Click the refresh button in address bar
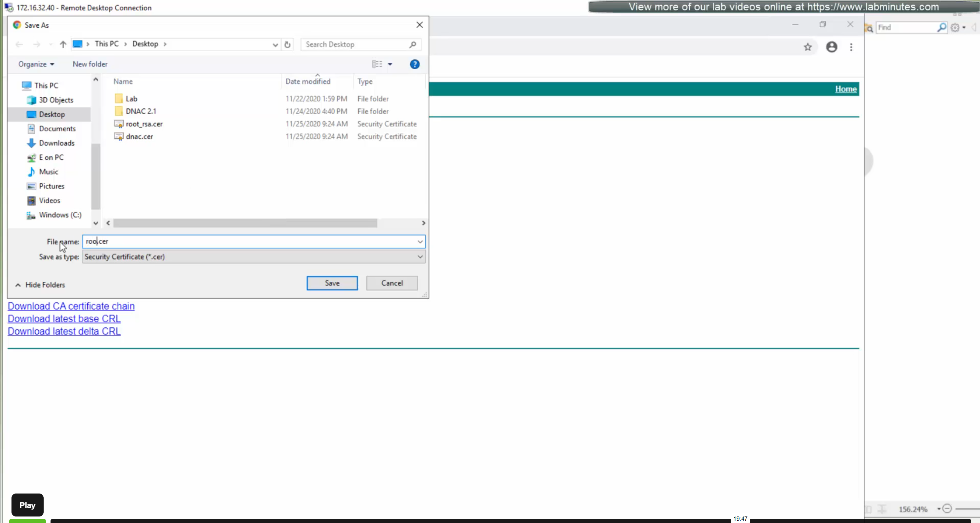 (287, 44)
